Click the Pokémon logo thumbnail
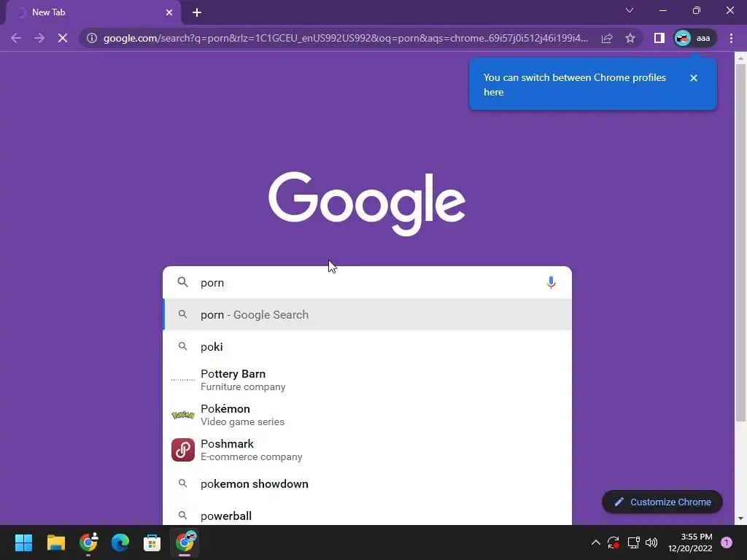The image size is (747, 560). 183,415
